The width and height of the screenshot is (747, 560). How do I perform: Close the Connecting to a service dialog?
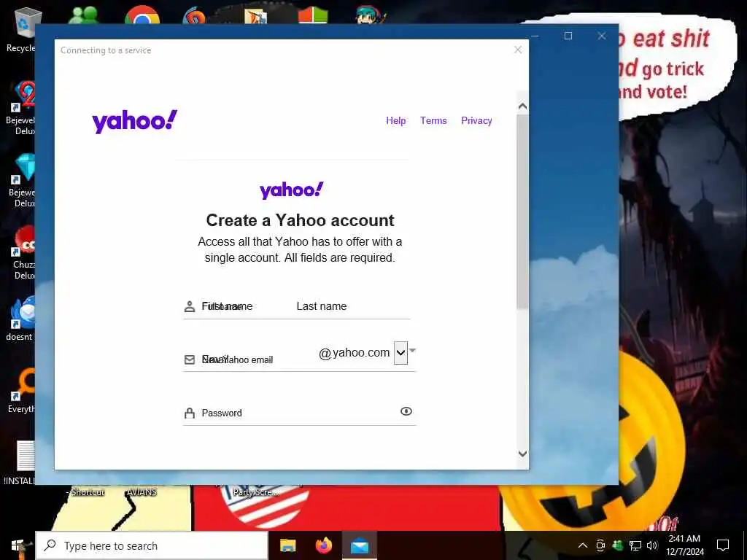(x=518, y=50)
